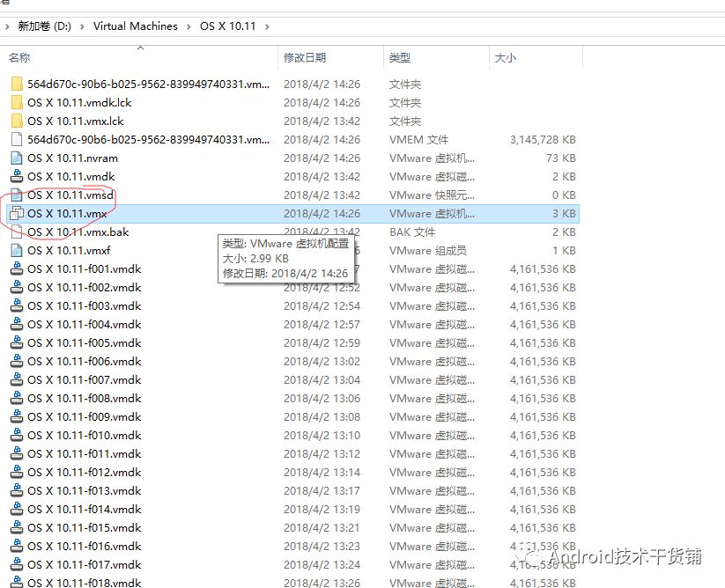Click the f014.vmdk disk icon
Image resolution: width=725 pixels, height=588 pixels.
[x=17, y=509]
